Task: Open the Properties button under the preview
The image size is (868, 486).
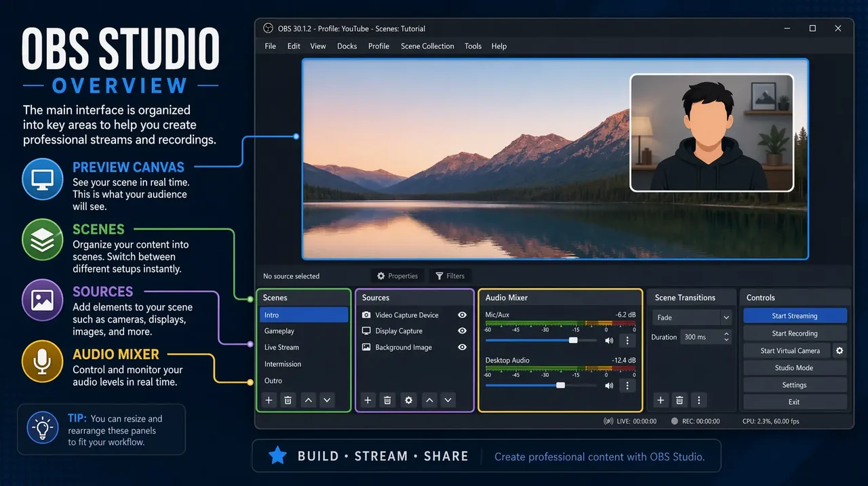Action: [x=397, y=276]
